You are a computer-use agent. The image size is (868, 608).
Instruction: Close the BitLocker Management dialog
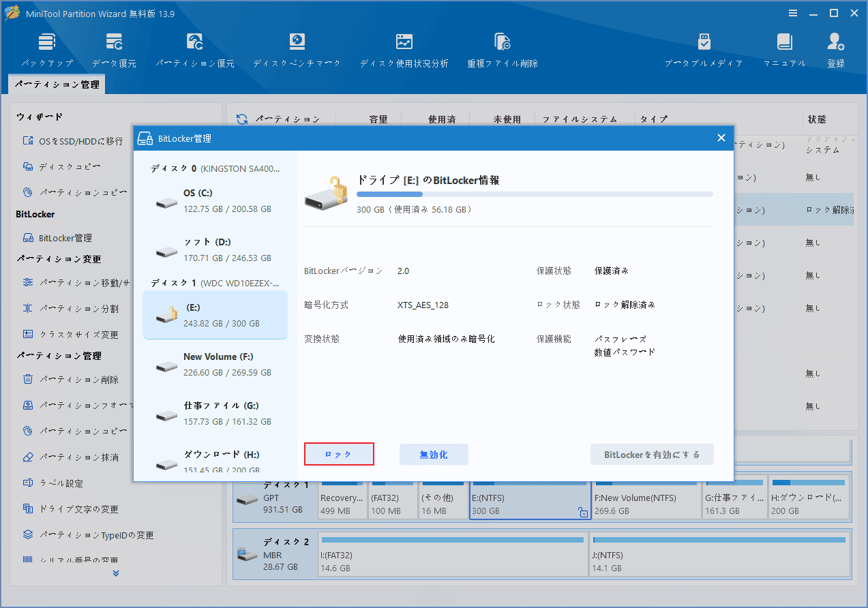(721, 138)
